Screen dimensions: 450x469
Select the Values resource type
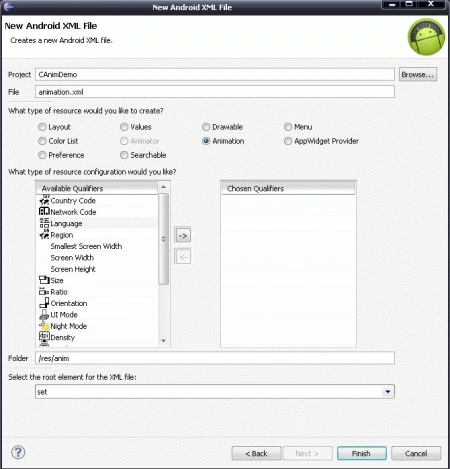tap(124, 127)
